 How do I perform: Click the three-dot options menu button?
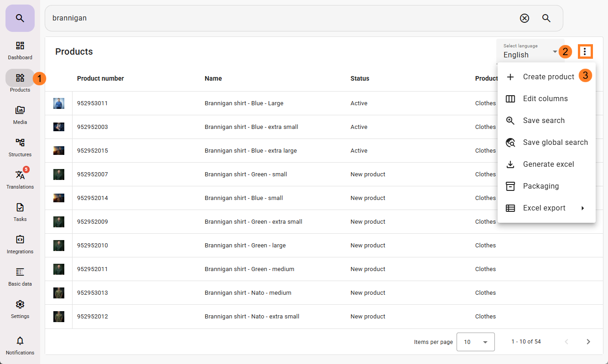point(585,51)
